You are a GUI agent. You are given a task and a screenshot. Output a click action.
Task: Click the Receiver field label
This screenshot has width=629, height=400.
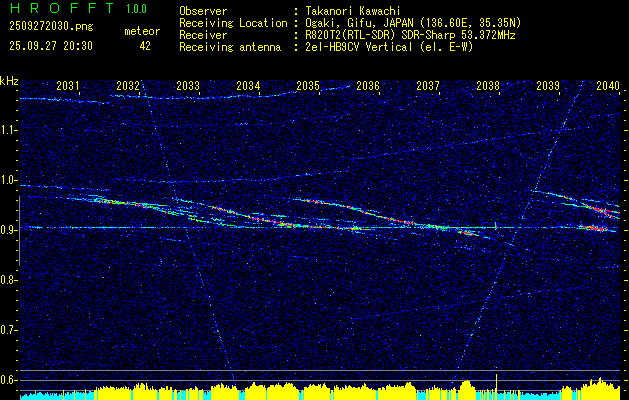click(203, 35)
